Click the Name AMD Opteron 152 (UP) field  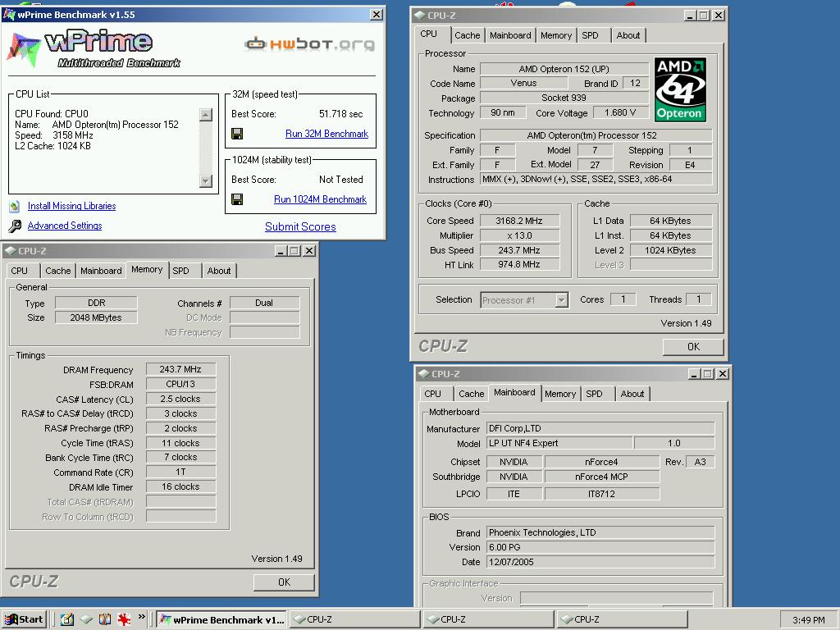(564, 69)
